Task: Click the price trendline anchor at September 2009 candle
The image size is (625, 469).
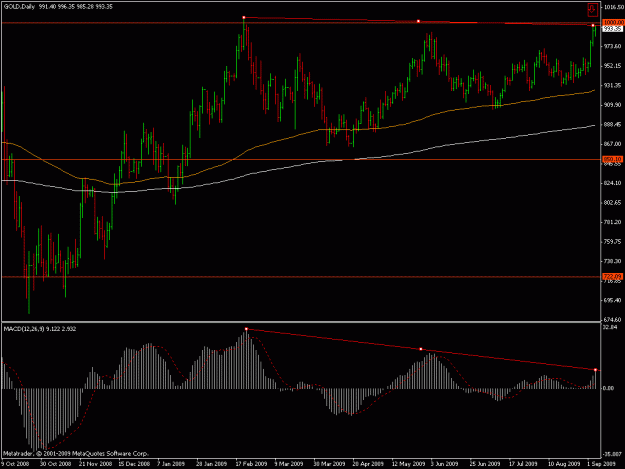Action: pos(593,26)
